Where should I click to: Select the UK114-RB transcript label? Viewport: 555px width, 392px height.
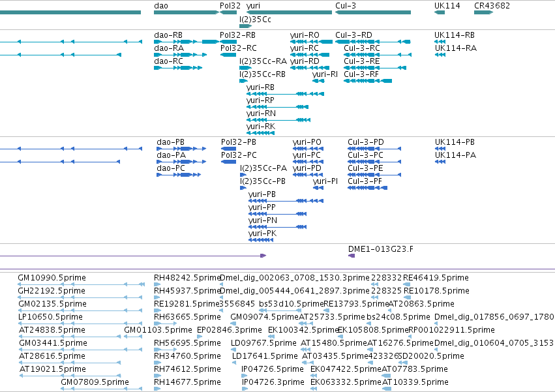coord(455,35)
